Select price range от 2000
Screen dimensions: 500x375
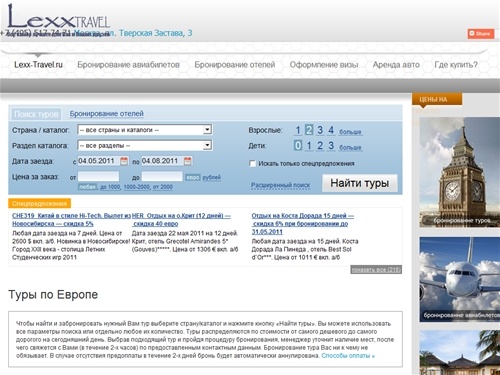pyautogui.click(x=163, y=187)
